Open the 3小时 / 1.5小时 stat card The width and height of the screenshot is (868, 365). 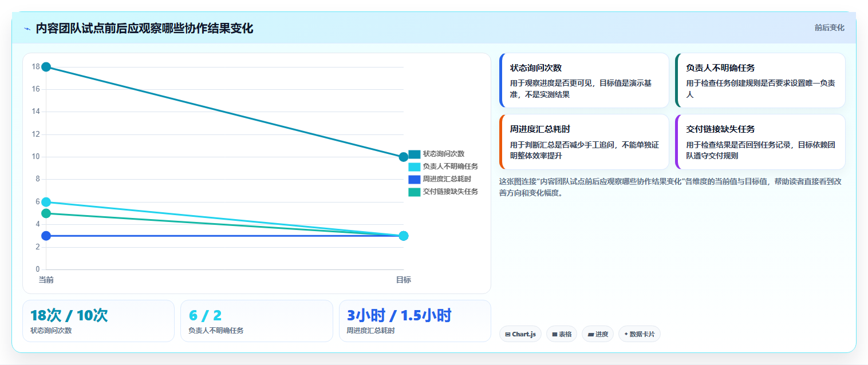415,321
